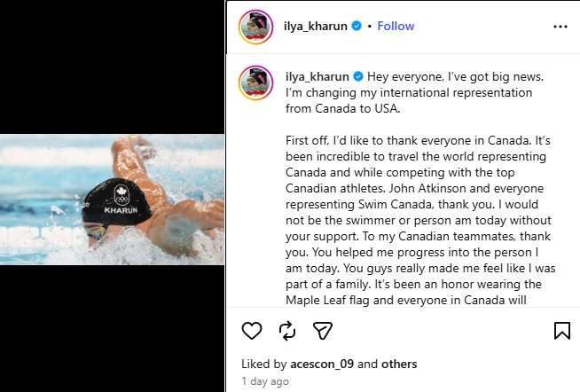Like the post with the heart icon
The width and height of the screenshot is (580, 392).
coord(252,331)
